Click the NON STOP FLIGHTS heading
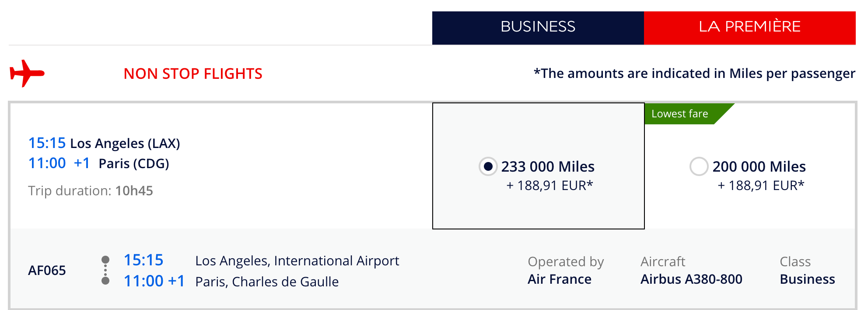Screen dimensions: 868x310 click(x=193, y=74)
